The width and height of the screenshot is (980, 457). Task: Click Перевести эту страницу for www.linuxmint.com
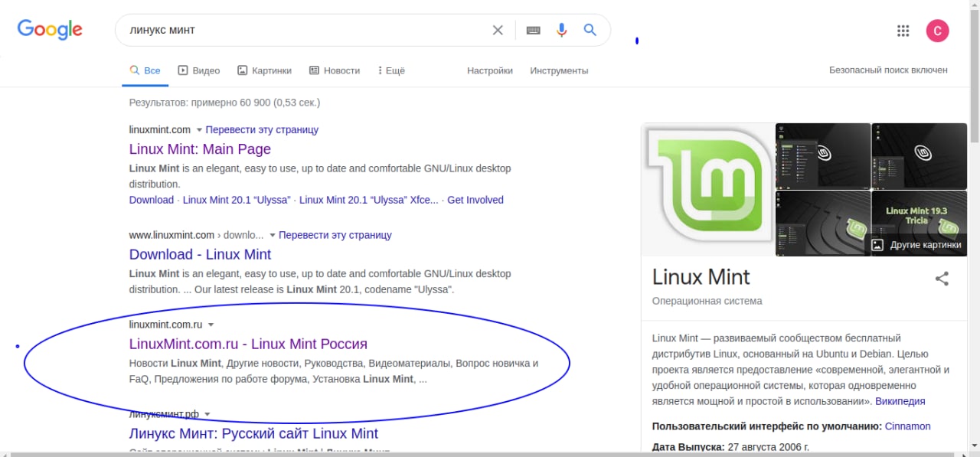pos(335,235)
